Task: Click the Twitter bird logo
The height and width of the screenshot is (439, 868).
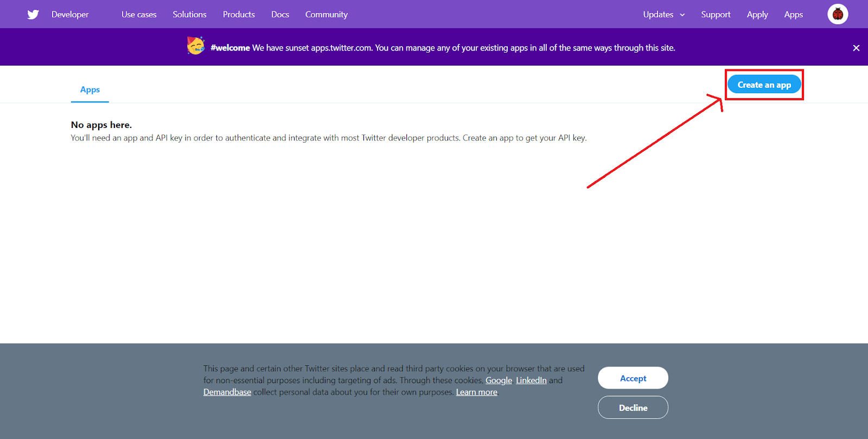Action: pos(33,15)
